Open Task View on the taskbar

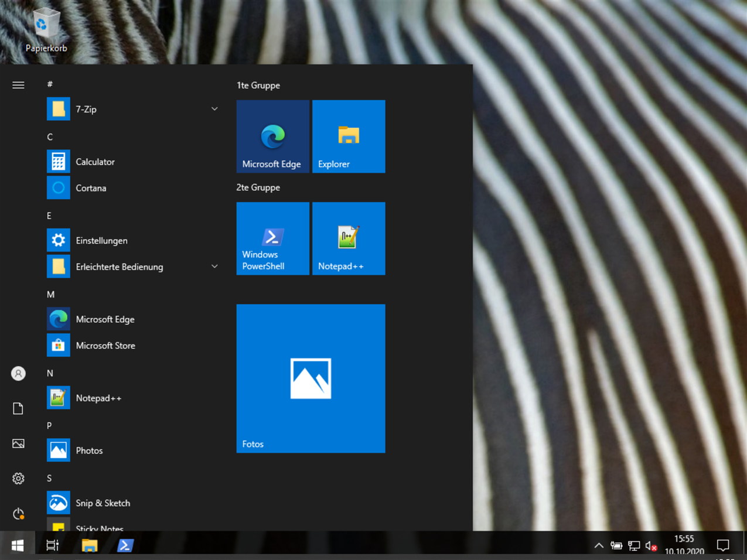click(x=53, y=545)
